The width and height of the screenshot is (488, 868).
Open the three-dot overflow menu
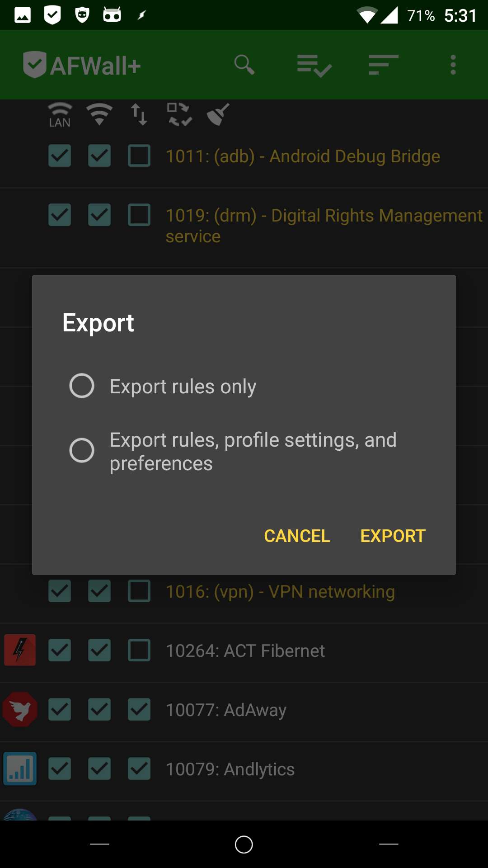(453, 65)
